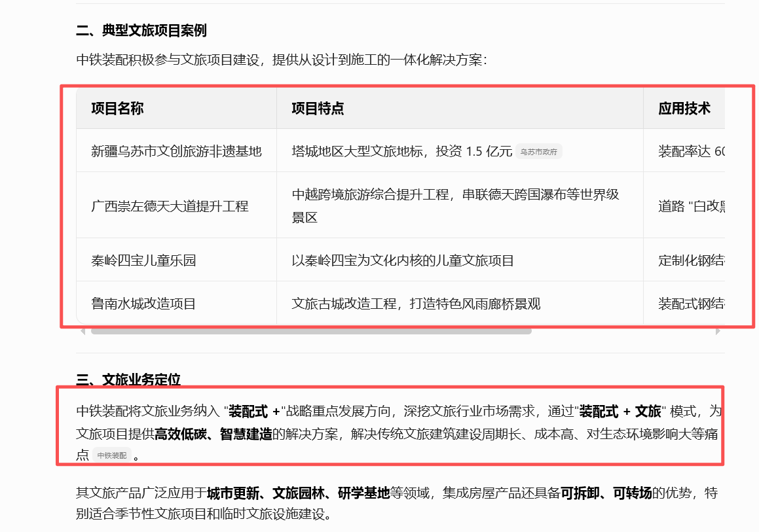Click the table scrollbar left arrow
This screenshot has width=759, height=532.
(83, 331)
